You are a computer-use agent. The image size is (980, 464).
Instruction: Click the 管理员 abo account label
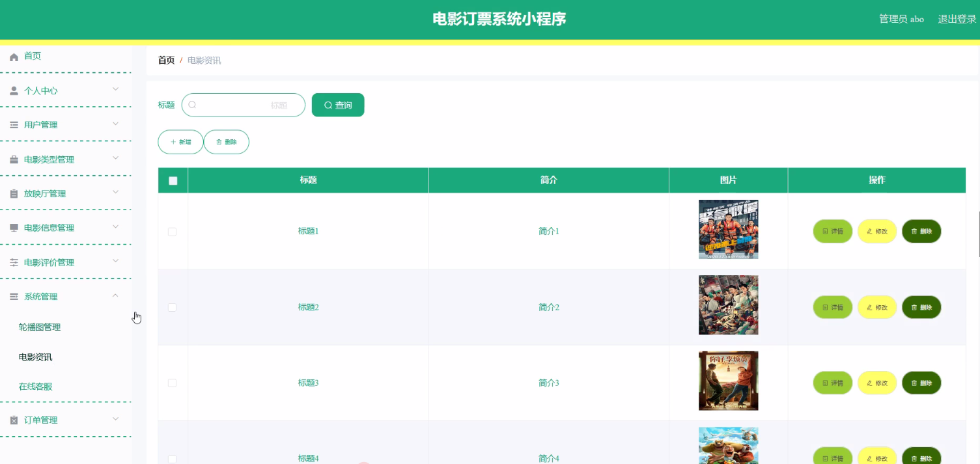(901, 19)
